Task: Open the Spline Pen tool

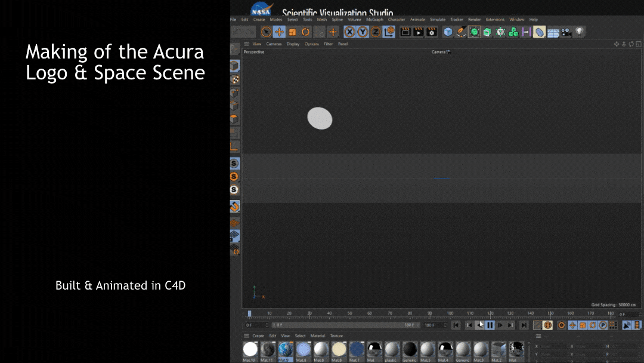Action: 461,32
